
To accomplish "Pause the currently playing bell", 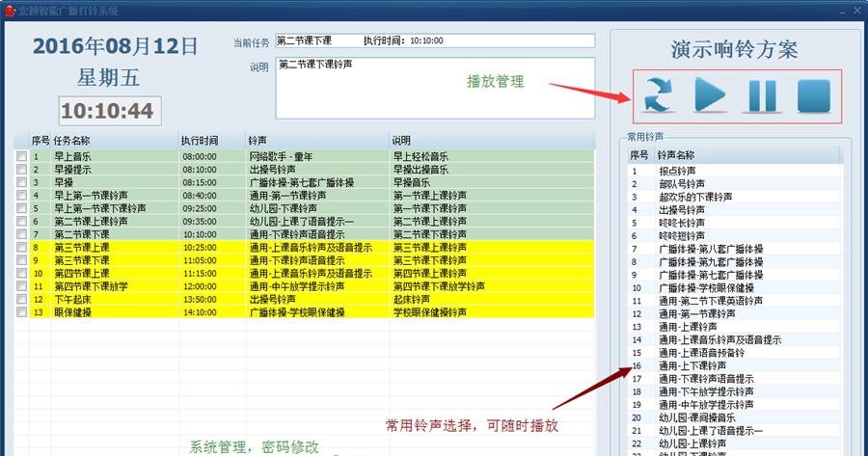I will (x=762, y=95).
